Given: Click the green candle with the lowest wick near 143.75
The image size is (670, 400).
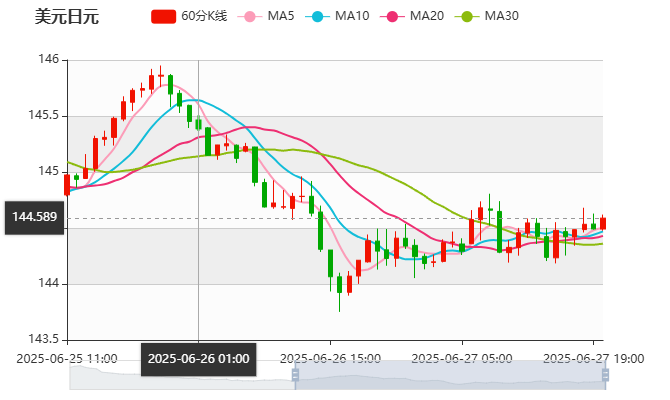Looking at the screenshot, I should click(340, 285).
